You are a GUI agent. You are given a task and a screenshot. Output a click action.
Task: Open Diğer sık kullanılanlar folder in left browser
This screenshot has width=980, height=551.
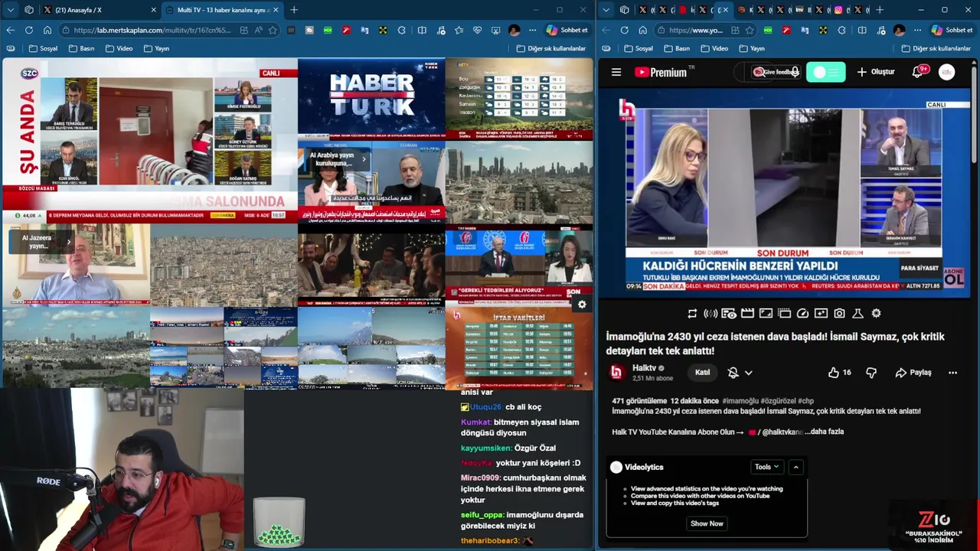click(x=550, y=48)
